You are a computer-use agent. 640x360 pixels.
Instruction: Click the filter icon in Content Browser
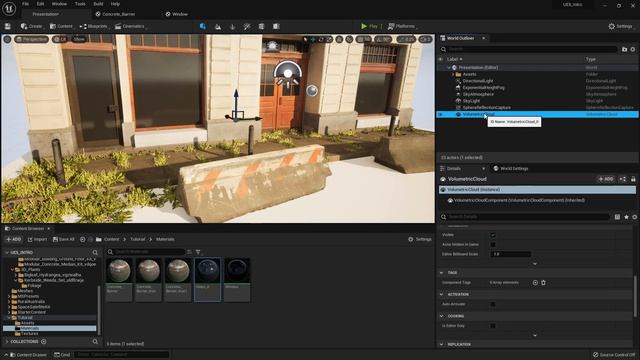(198, 252)
